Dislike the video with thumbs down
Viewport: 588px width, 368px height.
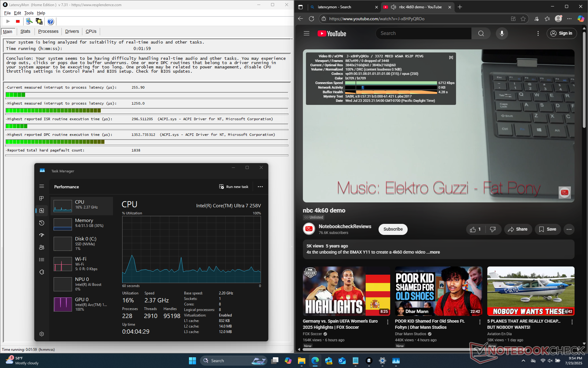click(493, 229)
